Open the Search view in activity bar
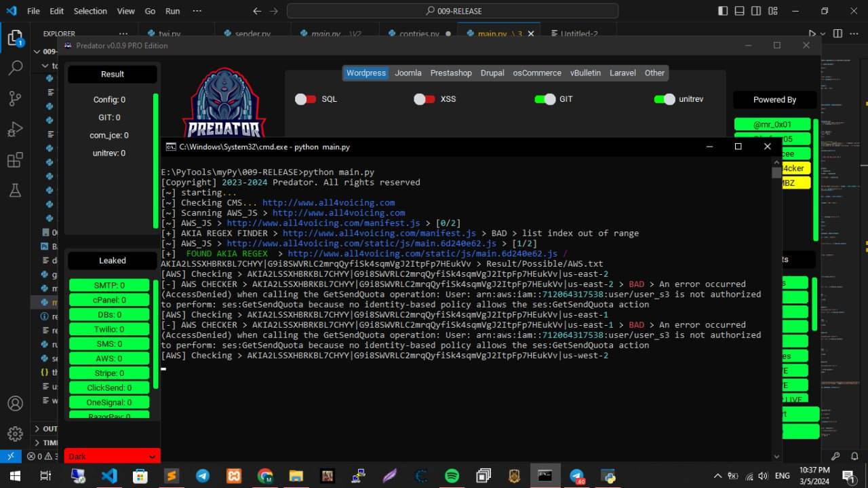Image resolution: width=868 pixels, height=488 pixels. tap(15, 68)
